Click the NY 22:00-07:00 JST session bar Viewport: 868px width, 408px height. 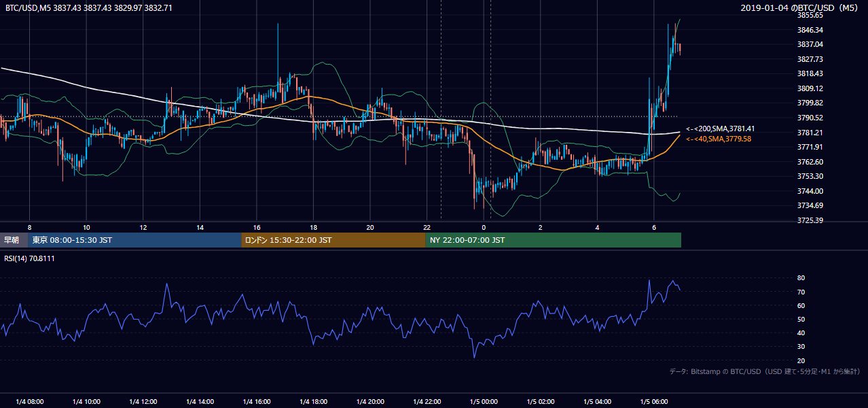point(554,240)
